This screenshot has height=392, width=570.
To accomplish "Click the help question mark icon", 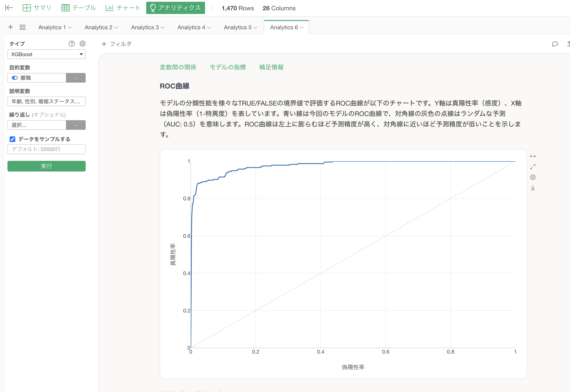I will click(x=71, y=44).
